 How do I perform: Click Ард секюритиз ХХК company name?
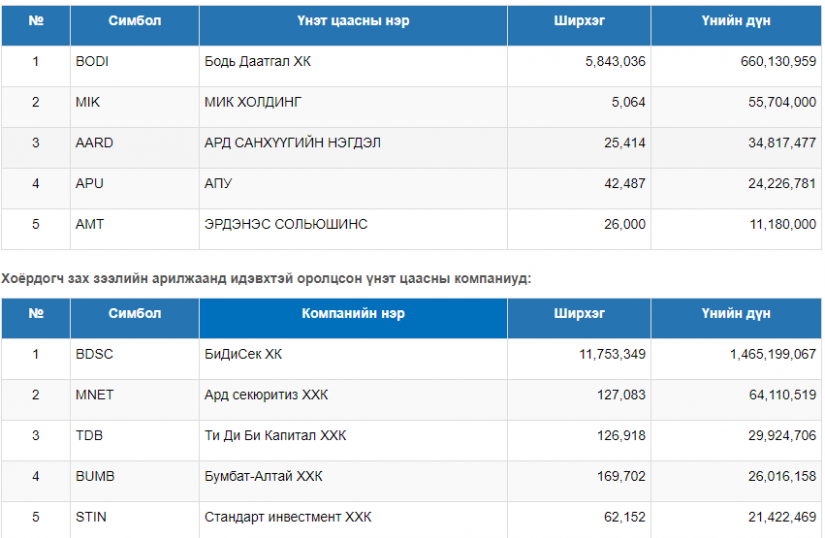266,395
